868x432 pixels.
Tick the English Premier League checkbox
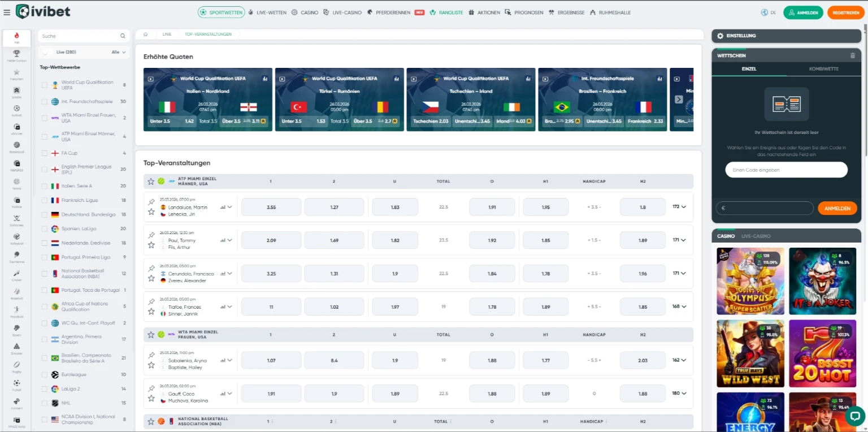pyautogui.click(x=44, y=169)
